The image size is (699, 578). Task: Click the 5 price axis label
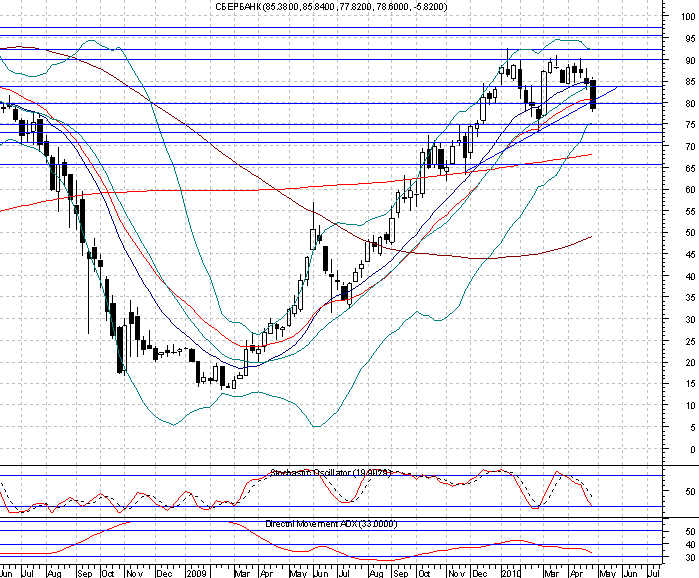pyautogui.click(x=693, y=428)
